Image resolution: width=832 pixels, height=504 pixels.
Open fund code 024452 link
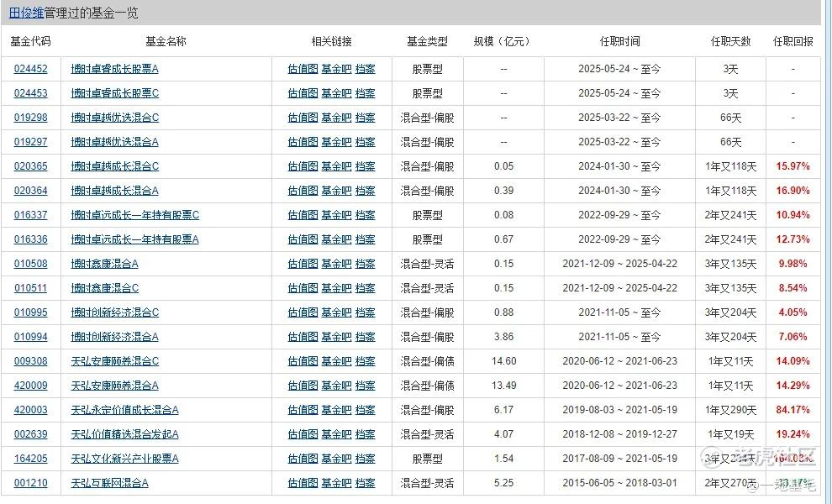click(x=31, y=69)
